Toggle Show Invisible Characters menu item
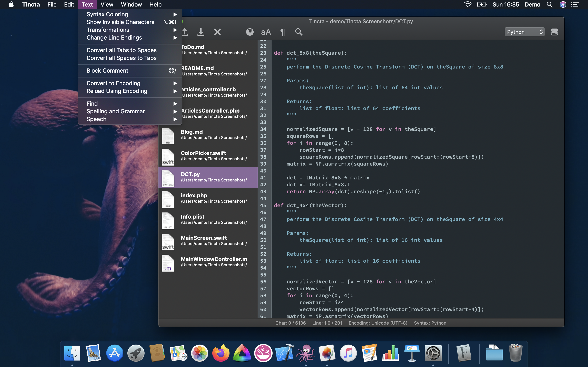This screenshot has width=588, height=367. point(120,22)
